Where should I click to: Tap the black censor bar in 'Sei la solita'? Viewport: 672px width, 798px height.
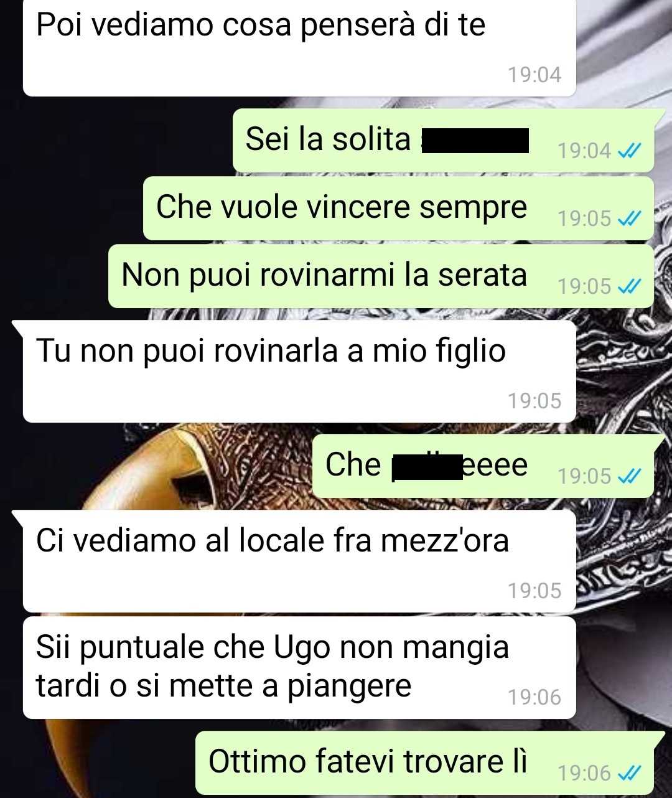475,140
